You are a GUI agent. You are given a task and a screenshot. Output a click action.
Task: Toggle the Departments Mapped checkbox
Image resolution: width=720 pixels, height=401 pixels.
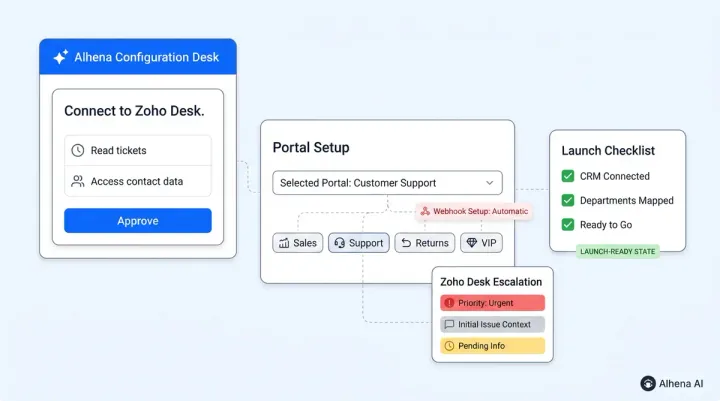(568, 200)
